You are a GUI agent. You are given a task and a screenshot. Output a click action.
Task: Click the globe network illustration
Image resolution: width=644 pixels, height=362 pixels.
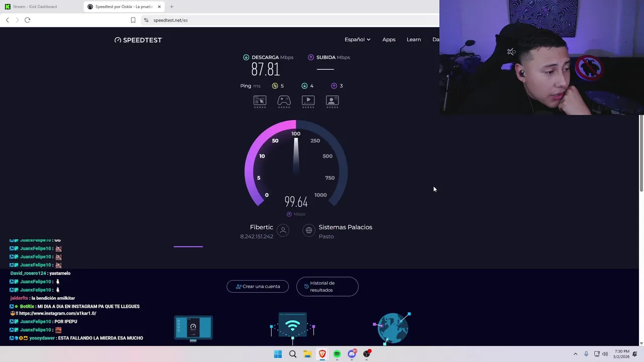tap(392, 328)
